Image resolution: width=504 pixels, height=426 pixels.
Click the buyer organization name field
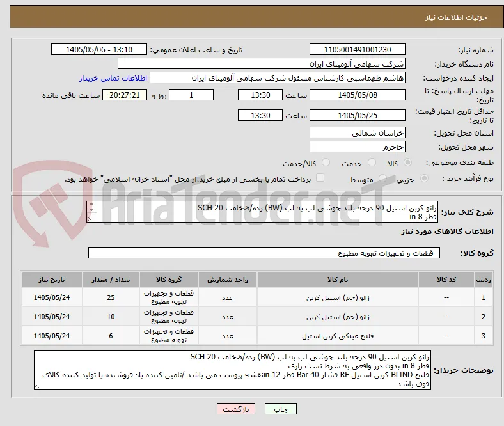[x=262, y=64]
